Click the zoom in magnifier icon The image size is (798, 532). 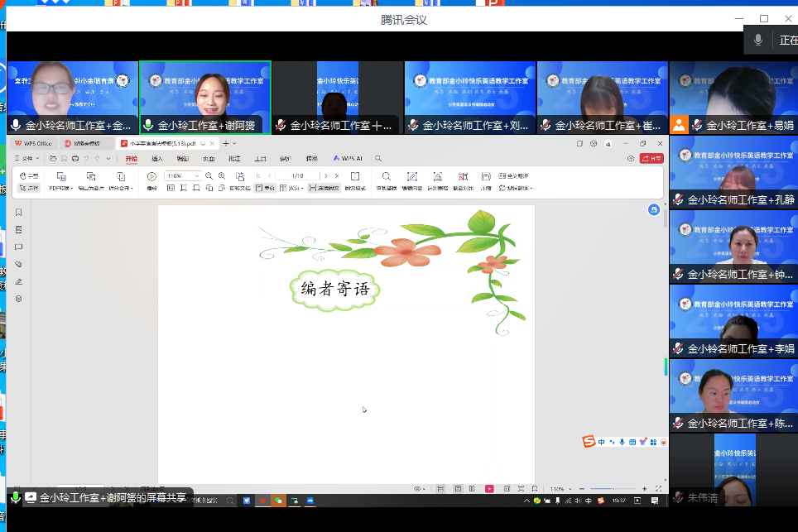[222, 176]
